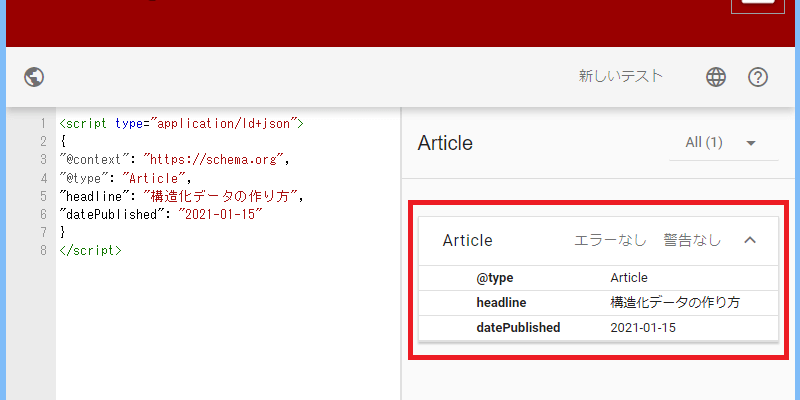This screenshot has height=400, width=800.
Task: Click the Article card title
Action: click(x=467, y=240)
